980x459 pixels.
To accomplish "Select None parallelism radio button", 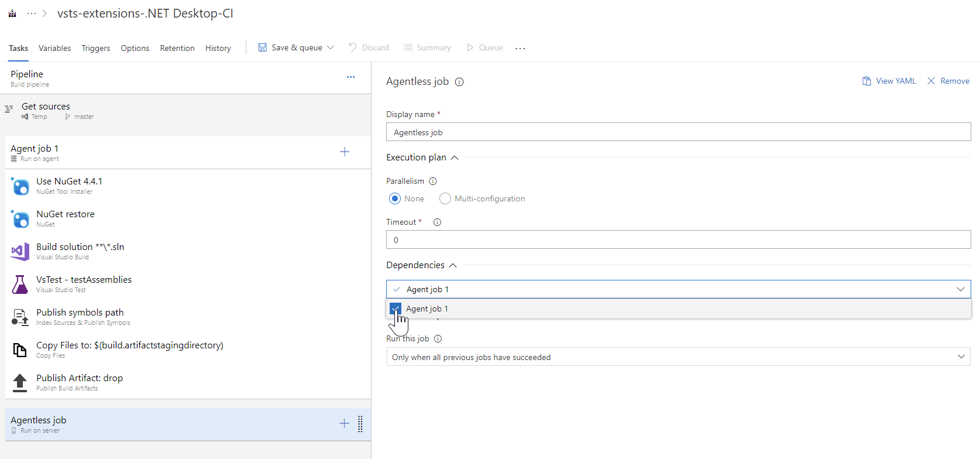I will click(395, 198).
